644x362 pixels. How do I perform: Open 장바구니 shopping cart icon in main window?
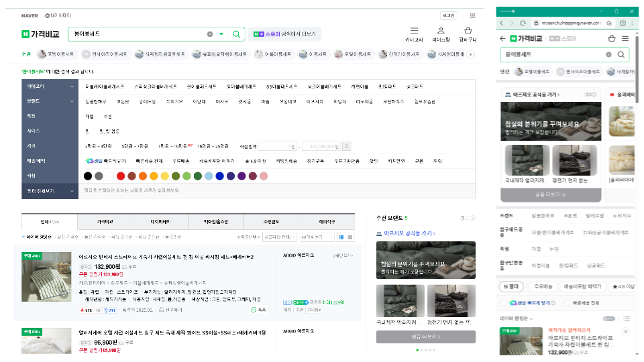coord(468,31)
